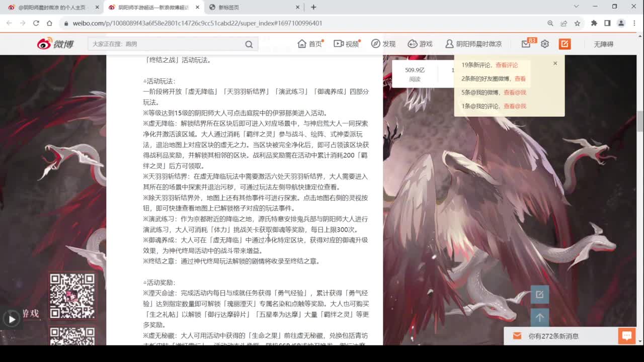Open the 发现 discover section

pyautogui.click(x=383, y=44)
